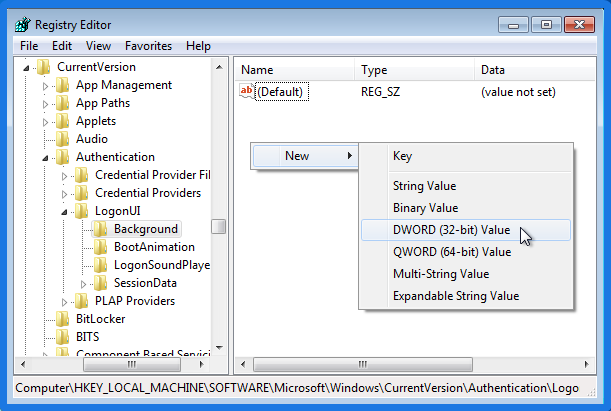Choose Key from the New submenu
The width and height of the screenshot is (611, 411).
(x=466, y=156)
